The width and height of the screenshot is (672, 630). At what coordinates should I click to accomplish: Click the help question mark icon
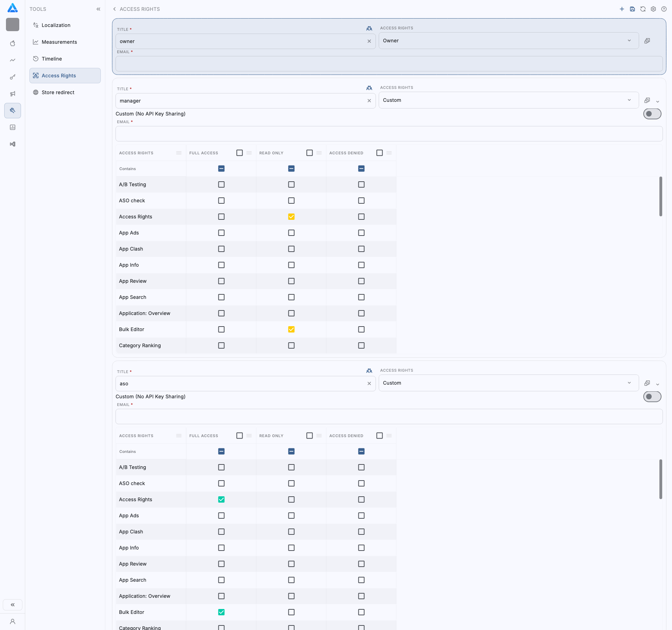coord(664,9)
